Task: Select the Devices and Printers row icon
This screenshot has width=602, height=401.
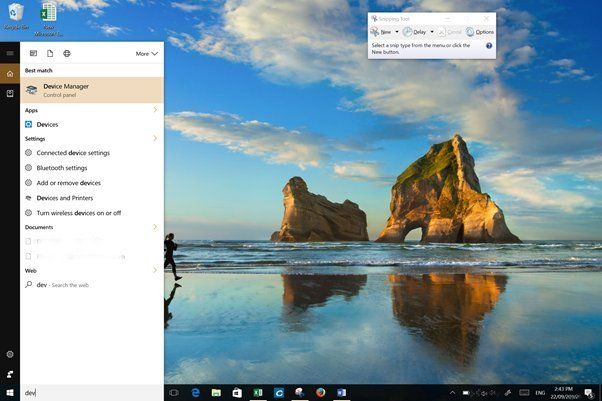Action: click(28, 198)
